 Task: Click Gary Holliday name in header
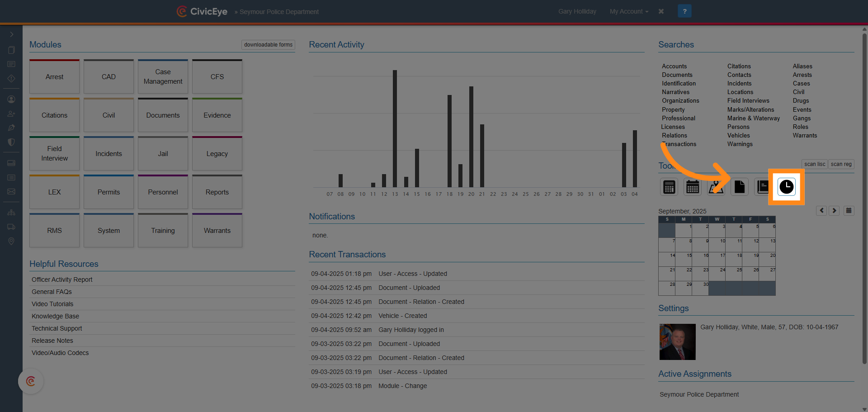[x=577, y=11]
